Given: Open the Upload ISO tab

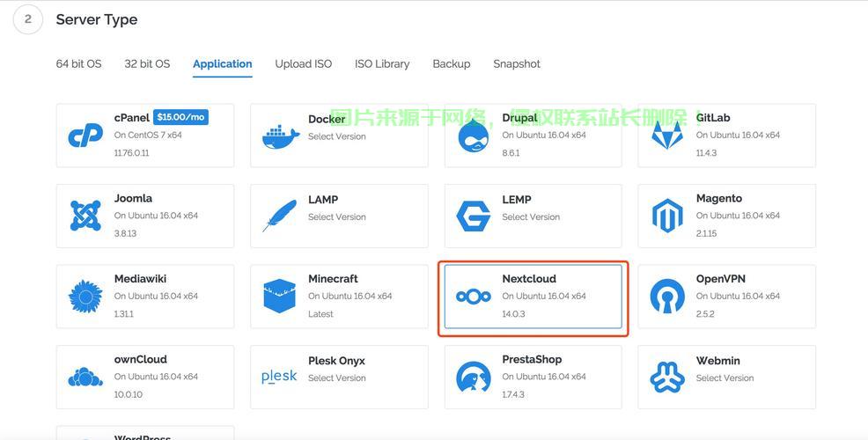Looking at the screenshot, I should [304, 63].
